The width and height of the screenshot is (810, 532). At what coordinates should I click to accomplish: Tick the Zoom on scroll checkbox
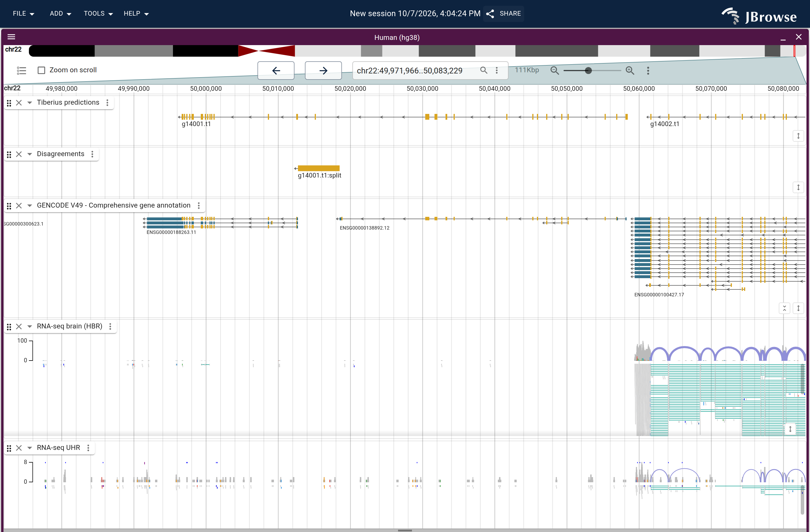(x=41, y=70)
